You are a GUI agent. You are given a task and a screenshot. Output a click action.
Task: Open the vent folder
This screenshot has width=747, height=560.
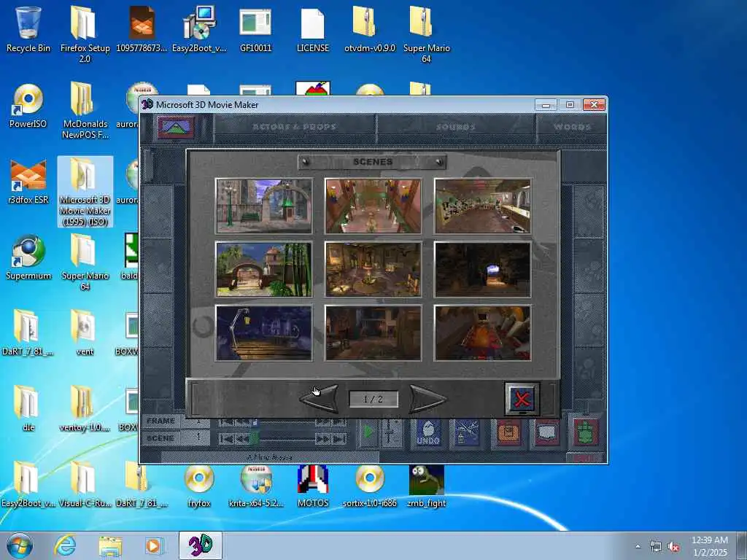[85, 332]
